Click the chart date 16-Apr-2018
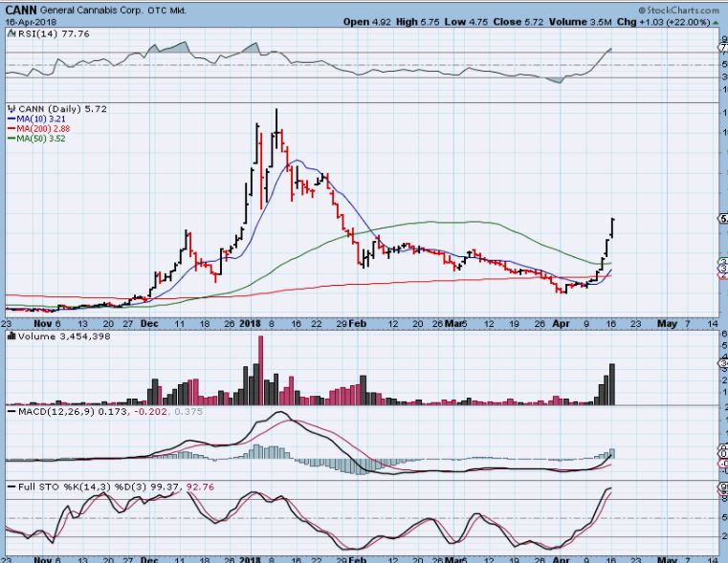Viewport: 728px width, 563px height. [31, 22]
